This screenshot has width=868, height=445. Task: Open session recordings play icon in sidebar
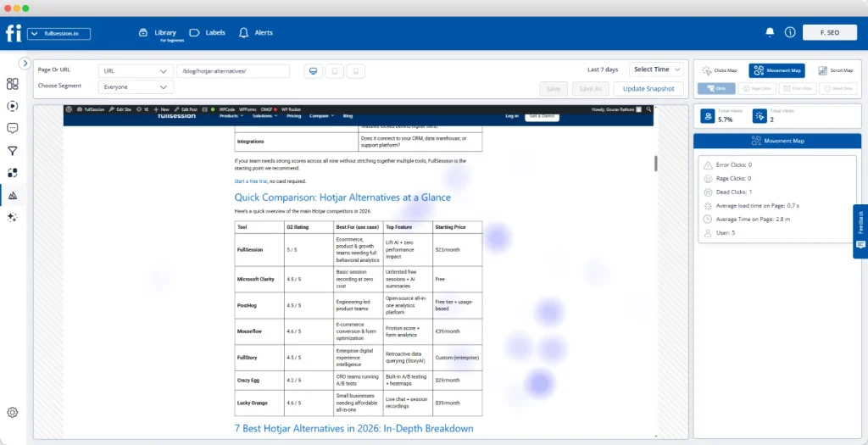point(12,106)
